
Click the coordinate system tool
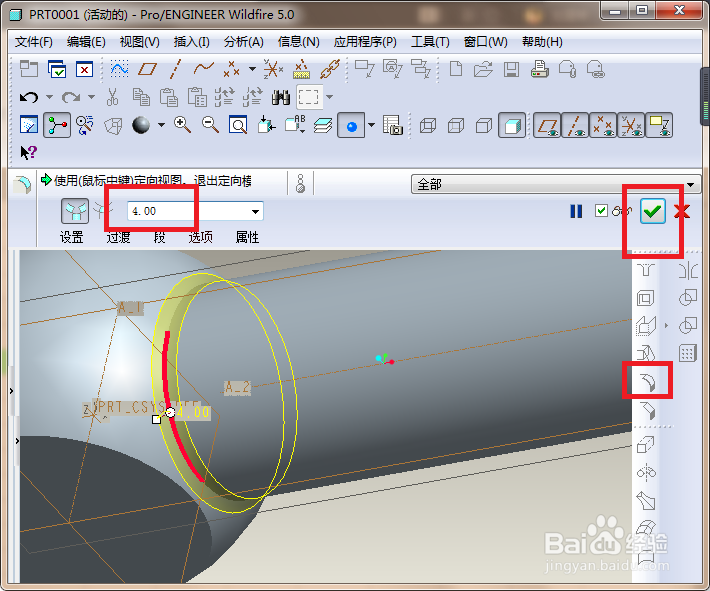(273, 69)
